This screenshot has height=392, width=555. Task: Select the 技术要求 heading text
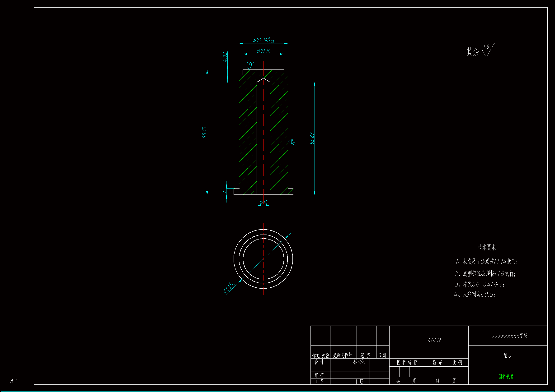(487, 247)
